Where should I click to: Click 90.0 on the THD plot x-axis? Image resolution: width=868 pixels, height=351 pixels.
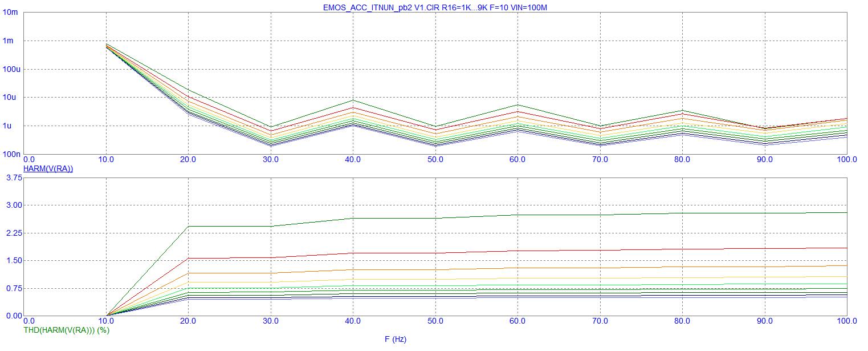765,321
